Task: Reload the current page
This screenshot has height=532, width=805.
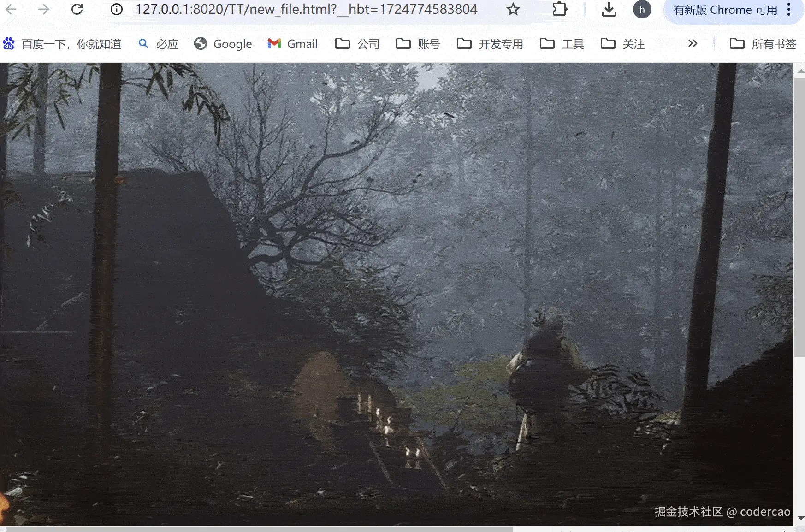Action: [77, 9]
